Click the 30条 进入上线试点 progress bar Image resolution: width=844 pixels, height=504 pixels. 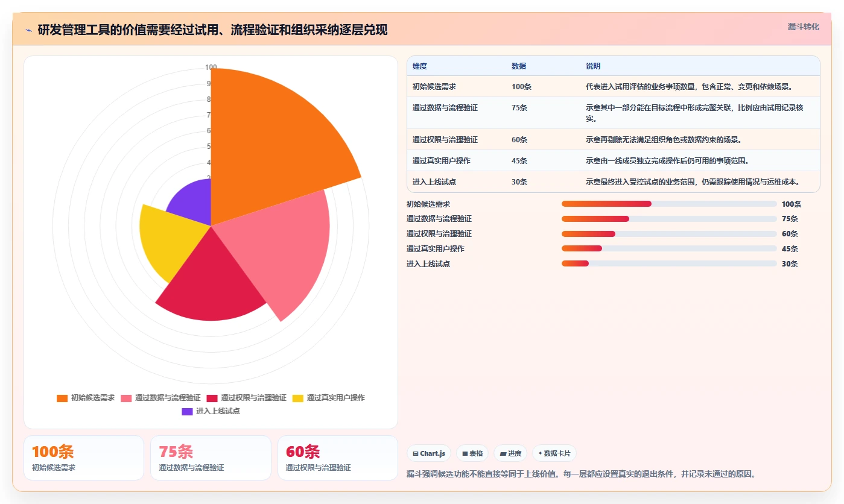669,263
